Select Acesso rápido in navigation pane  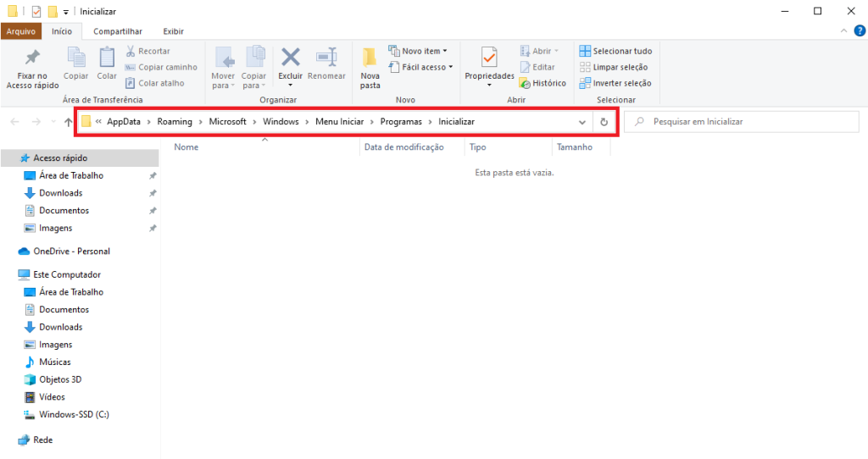pyautogui.click(x=80, y=158)
